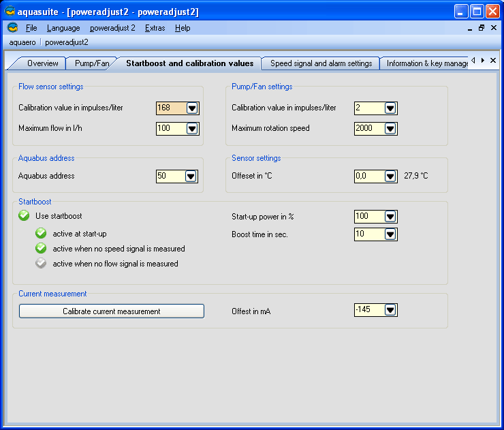Screen dimensions: 504x430
Task: Switch to the Pump/Fan tab
Action: click(x=92, y=63)
